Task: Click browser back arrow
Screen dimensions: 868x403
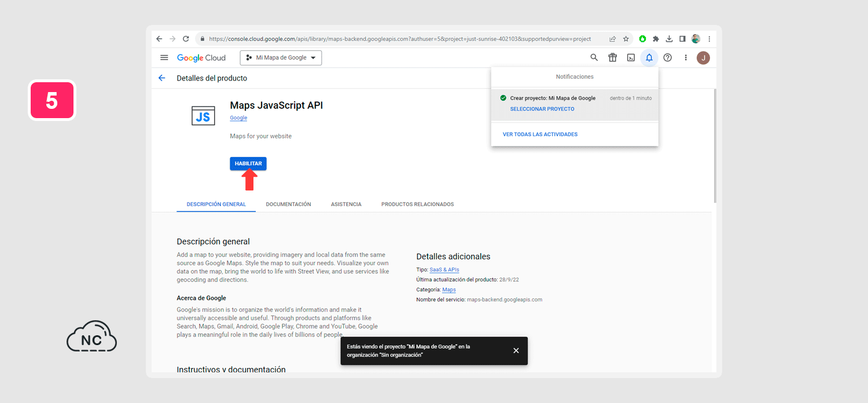Action: [x=159, y=39]
